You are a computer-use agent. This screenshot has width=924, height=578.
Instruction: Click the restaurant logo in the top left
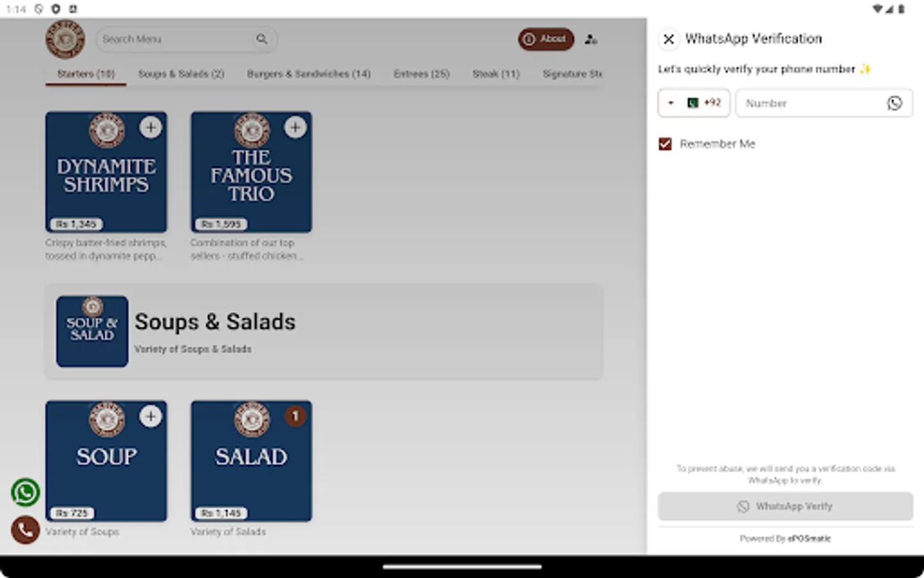pyautogui.click(x=65, y=39)
